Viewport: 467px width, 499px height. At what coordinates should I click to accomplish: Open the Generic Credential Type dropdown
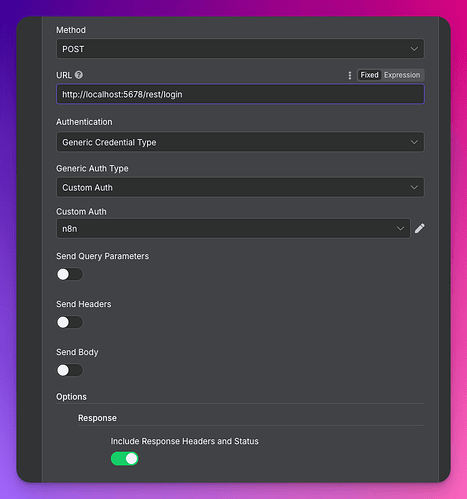pos(240,142)
